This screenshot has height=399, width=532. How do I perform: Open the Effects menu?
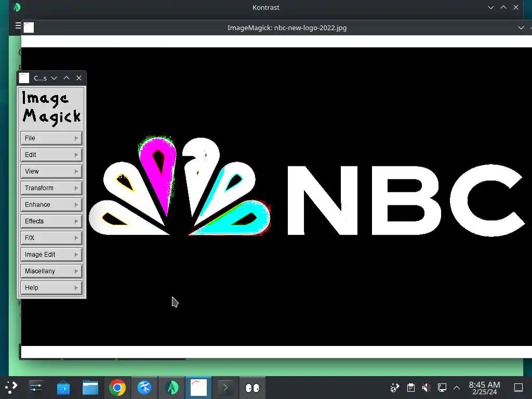[x=51, y=221]
